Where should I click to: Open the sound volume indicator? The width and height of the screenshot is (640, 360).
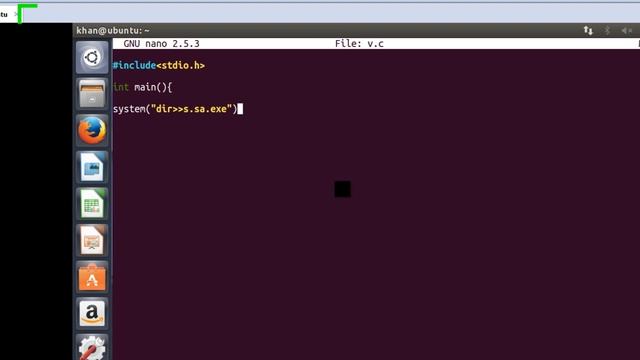coord(626,30)
